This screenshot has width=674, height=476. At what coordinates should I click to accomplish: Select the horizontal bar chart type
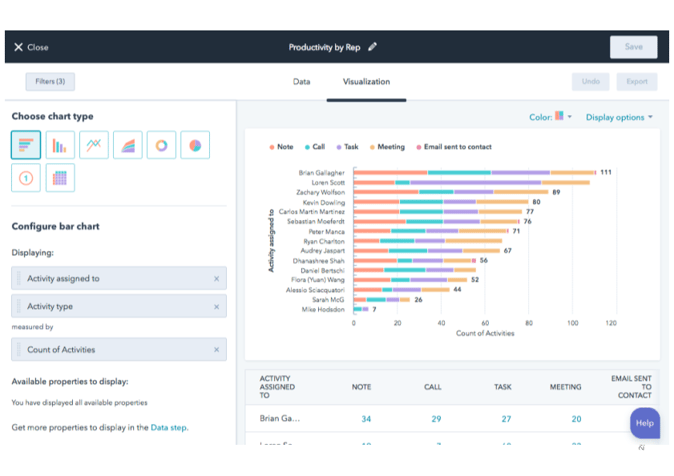26,145
